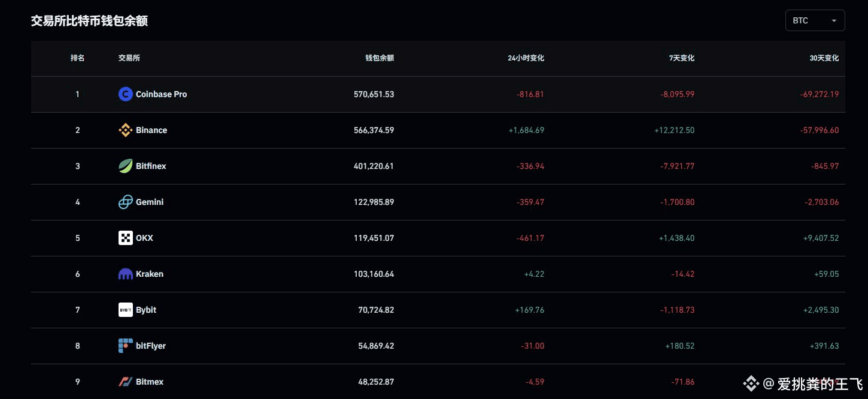
Task: Sort by 30天变化 column header
Action: [824, 58]
